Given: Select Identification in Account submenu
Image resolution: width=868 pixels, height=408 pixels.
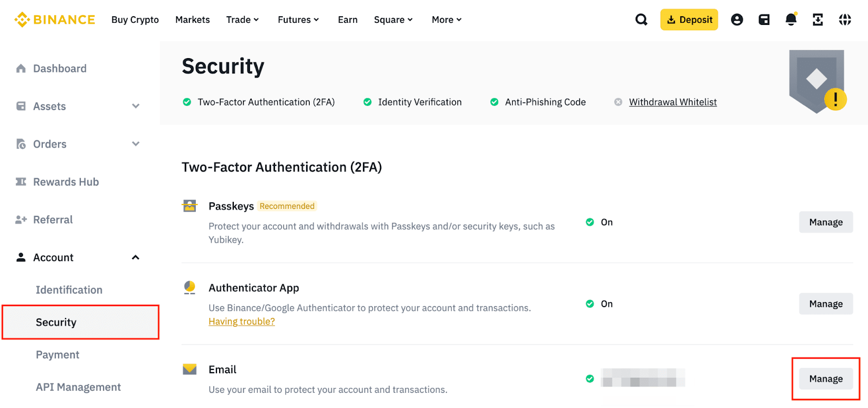Looking at the screenshot, I should coord(69,290).
